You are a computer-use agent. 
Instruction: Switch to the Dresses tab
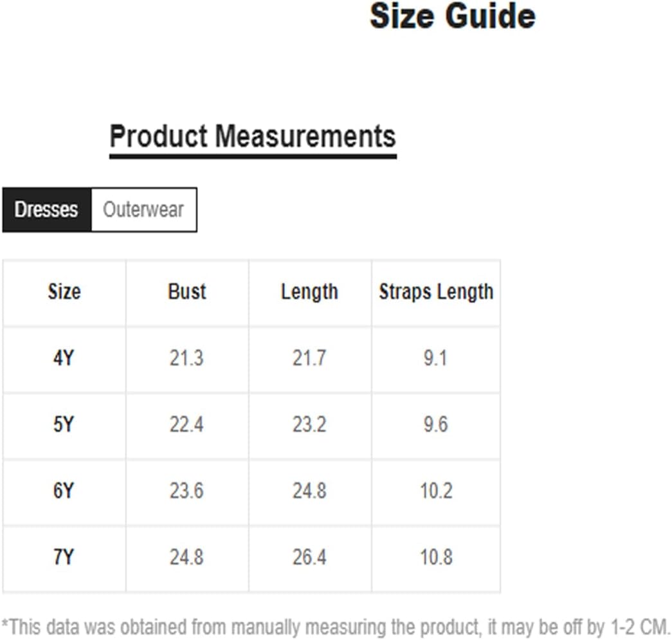[x=46, y=210]
